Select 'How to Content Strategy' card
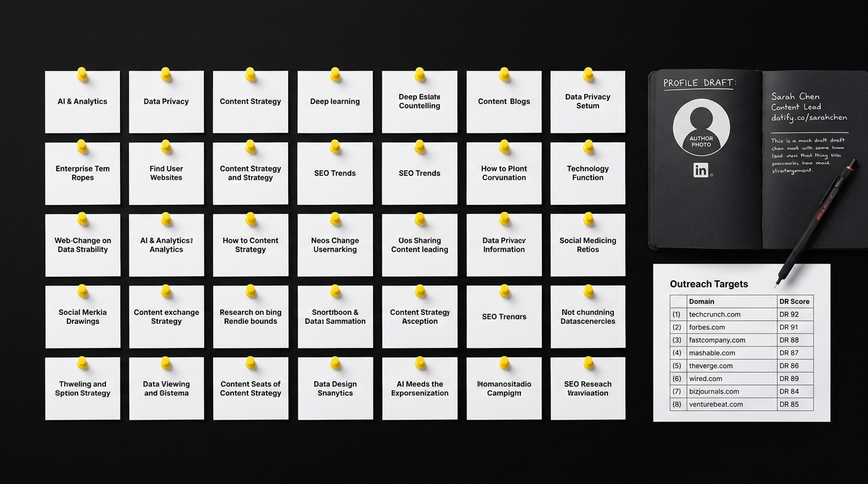Screen dimensions: 868x484 (x=250, y=245)
